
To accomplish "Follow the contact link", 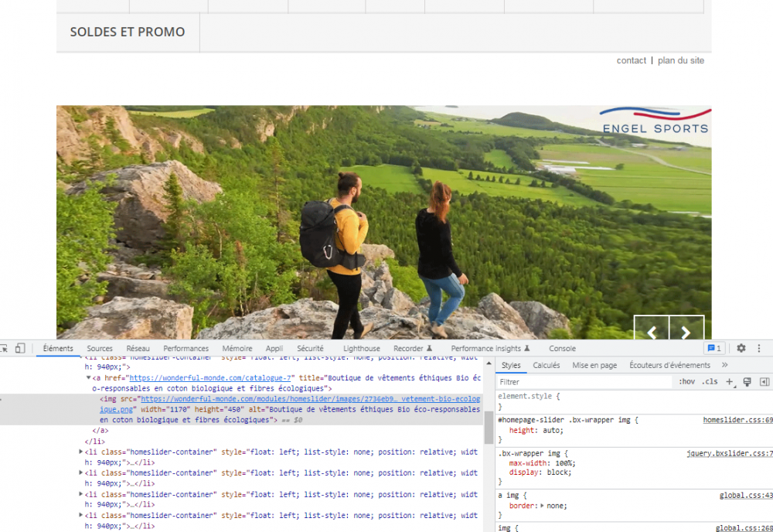I will click(x=631, y=60).
